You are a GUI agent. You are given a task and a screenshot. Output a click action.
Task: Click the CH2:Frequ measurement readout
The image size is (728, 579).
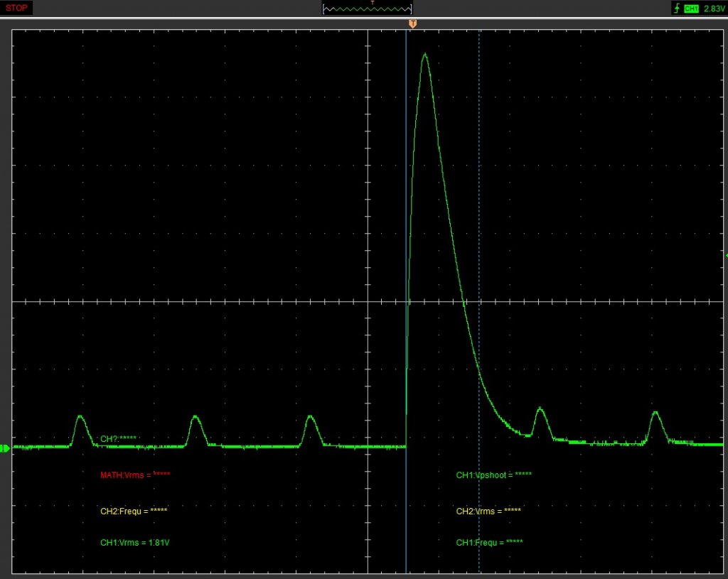[134, 511]
